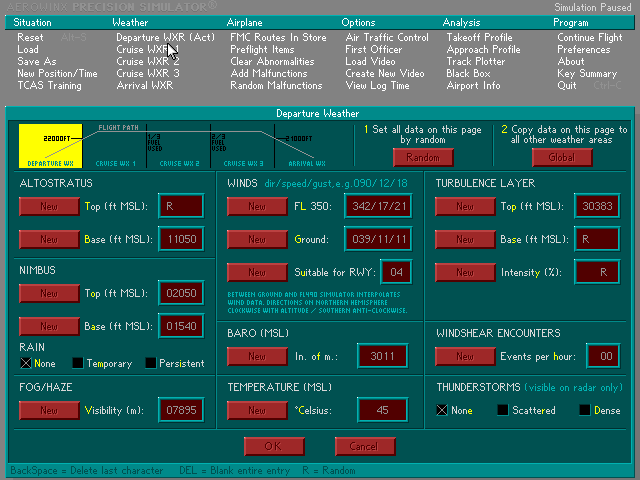
Task: Open the Airplane menu
Action: pos(244,22)
